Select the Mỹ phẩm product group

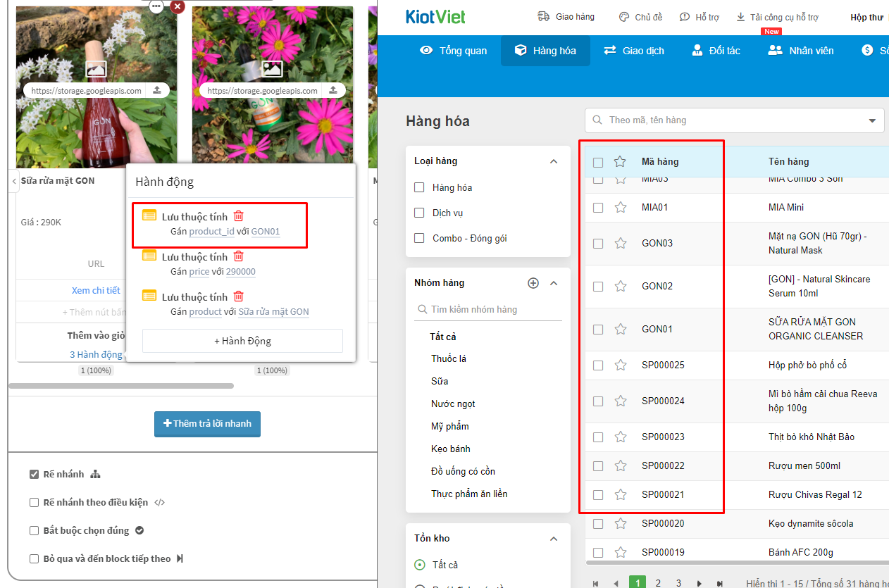tap(450, 426)
